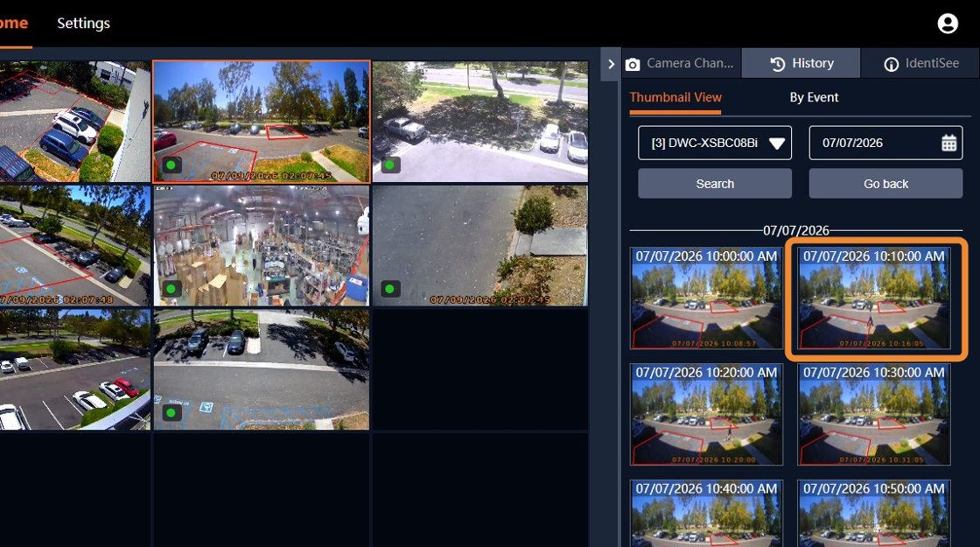Image resolution: width=980 pixels, height=547 pixels.
Task: Open the 10:00:00 AM history thumbnail
Action: tap(706, 298)
